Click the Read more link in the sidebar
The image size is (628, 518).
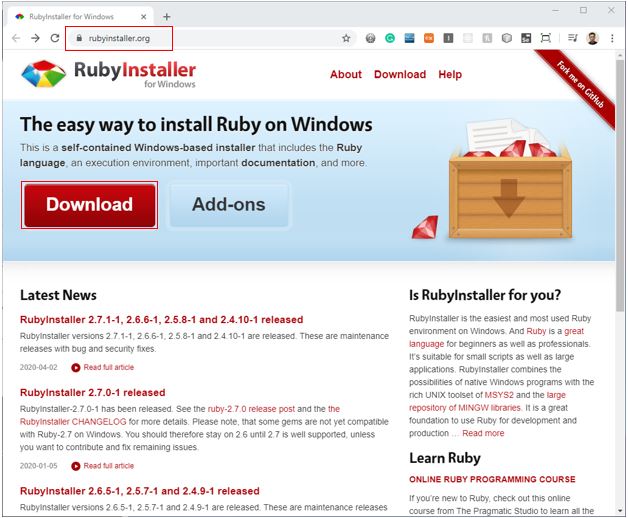coord(483,433)
